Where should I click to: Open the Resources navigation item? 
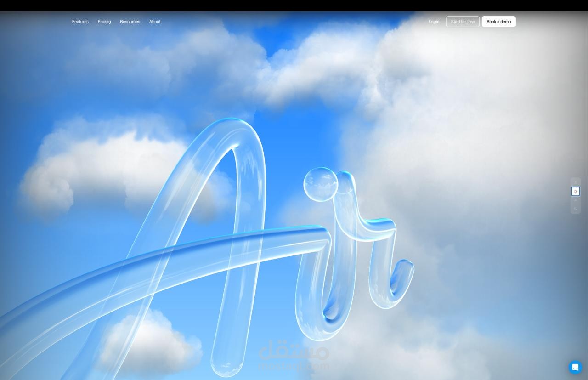pyautogui.click(x=130, y=22)
